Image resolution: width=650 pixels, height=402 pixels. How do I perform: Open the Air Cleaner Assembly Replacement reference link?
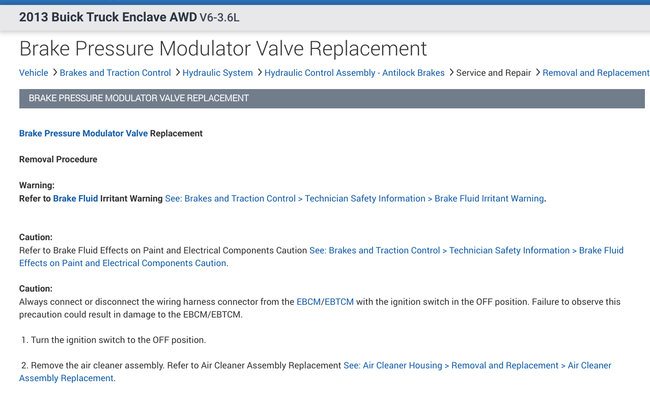477,366
